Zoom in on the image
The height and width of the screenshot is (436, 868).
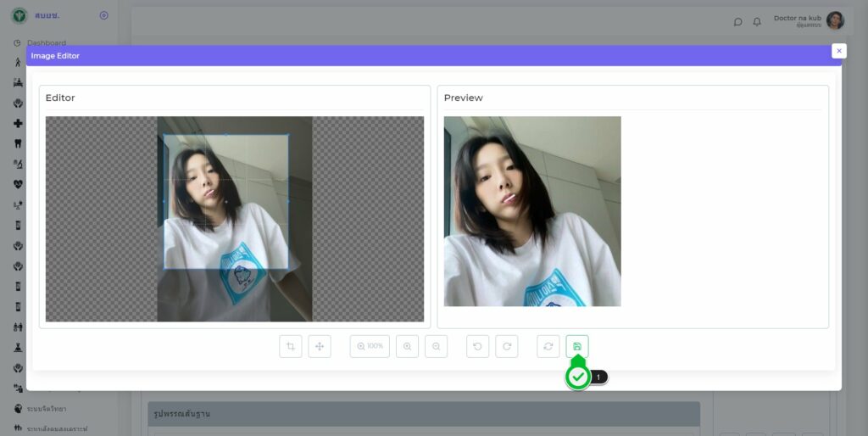(408, 346)
